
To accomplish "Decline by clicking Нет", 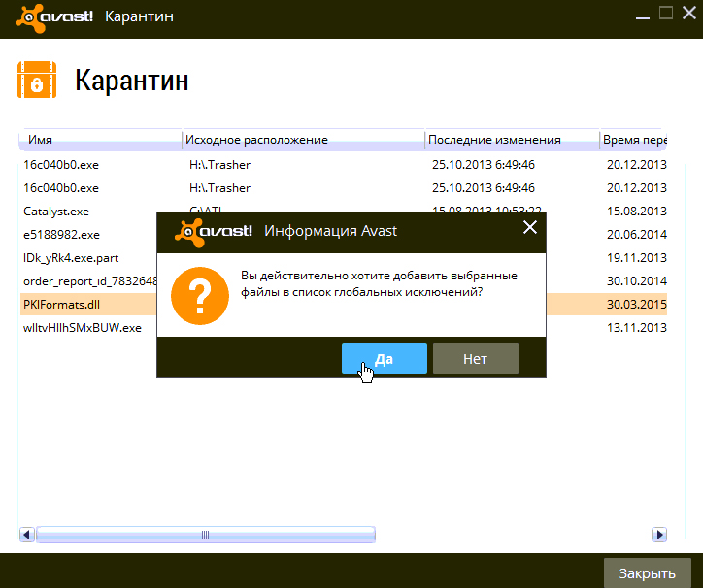I will coord(475,358).
